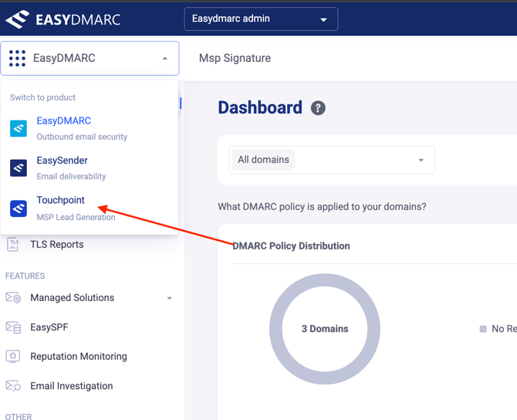
Task: Click the Touchpoint product icon
Action: click(x=19, y=208)
